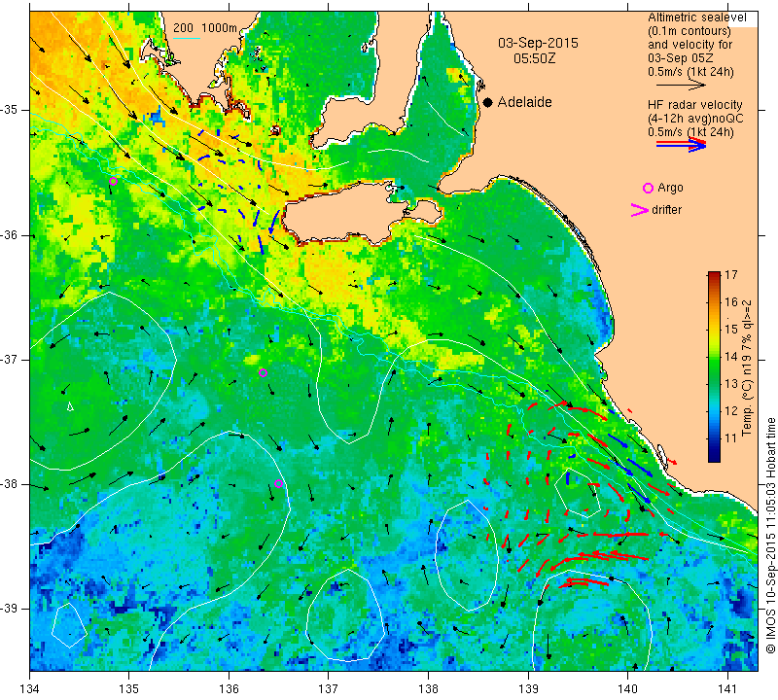Click Argo float marker near latitude -37
The image size is (778, 700).
point(263,373)
